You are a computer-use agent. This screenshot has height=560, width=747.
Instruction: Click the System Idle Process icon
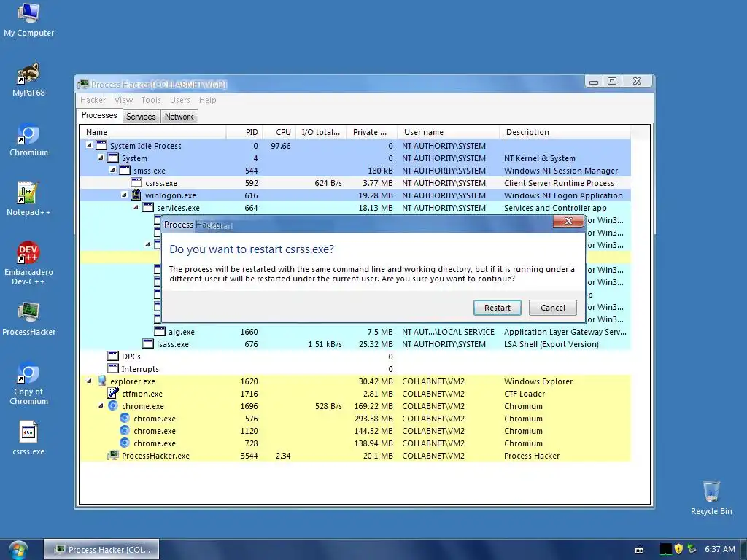101,145
